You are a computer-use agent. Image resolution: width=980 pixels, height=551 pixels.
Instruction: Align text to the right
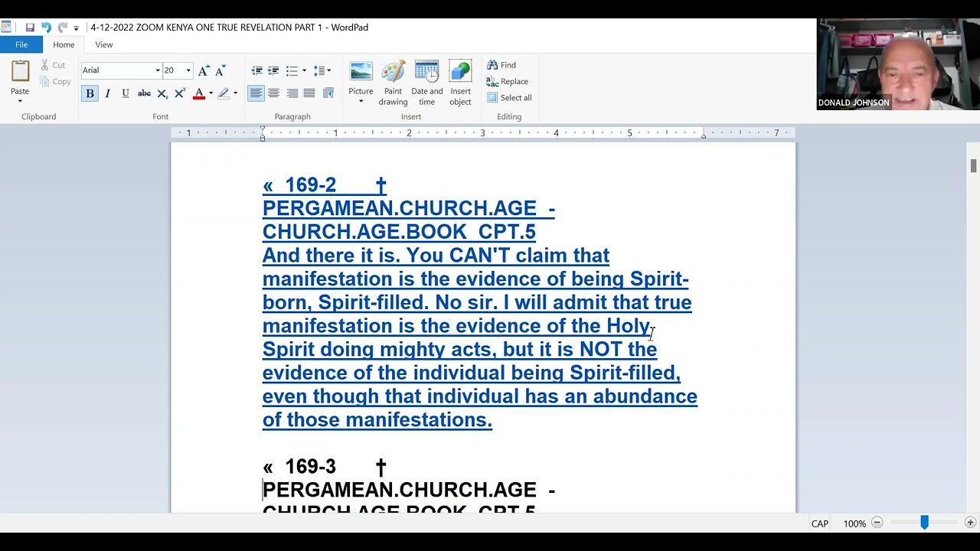pyautogui.click(x=292, y=93)
